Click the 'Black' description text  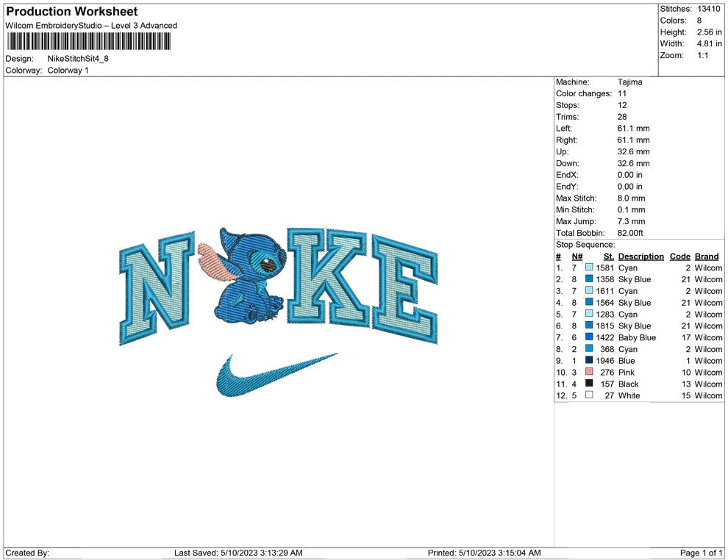[x=628, y=384]
